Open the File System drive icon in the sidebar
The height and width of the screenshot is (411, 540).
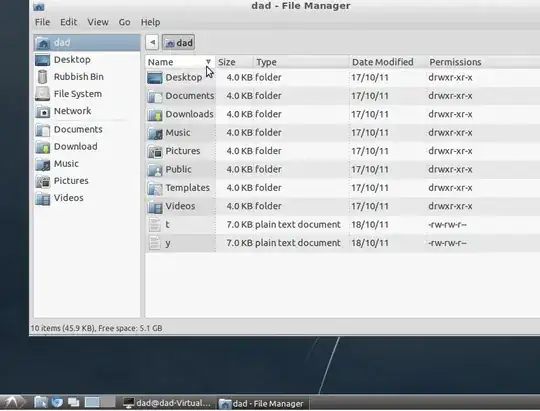[43, 94]
